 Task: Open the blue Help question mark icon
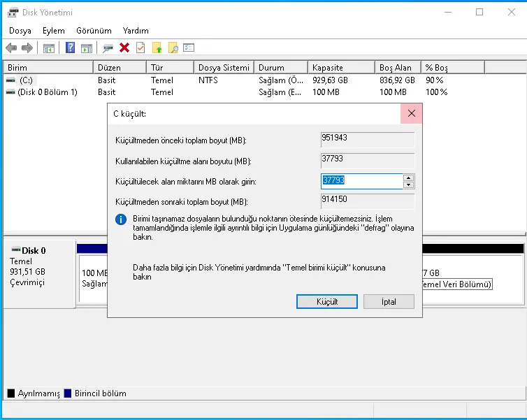tap(71, 48)
